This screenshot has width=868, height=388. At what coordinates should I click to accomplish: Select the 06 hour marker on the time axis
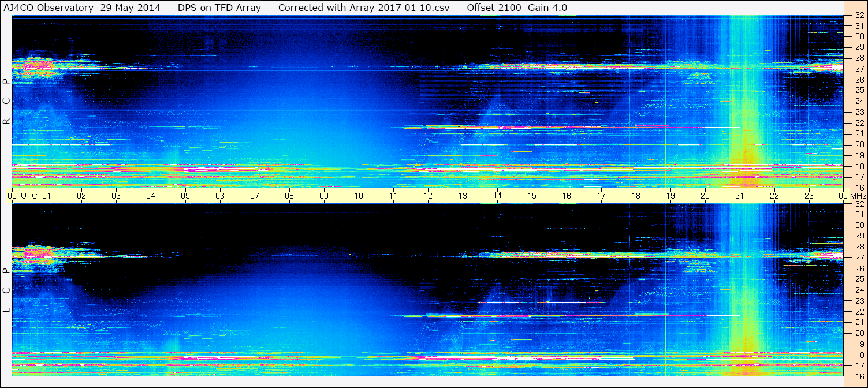220,196
